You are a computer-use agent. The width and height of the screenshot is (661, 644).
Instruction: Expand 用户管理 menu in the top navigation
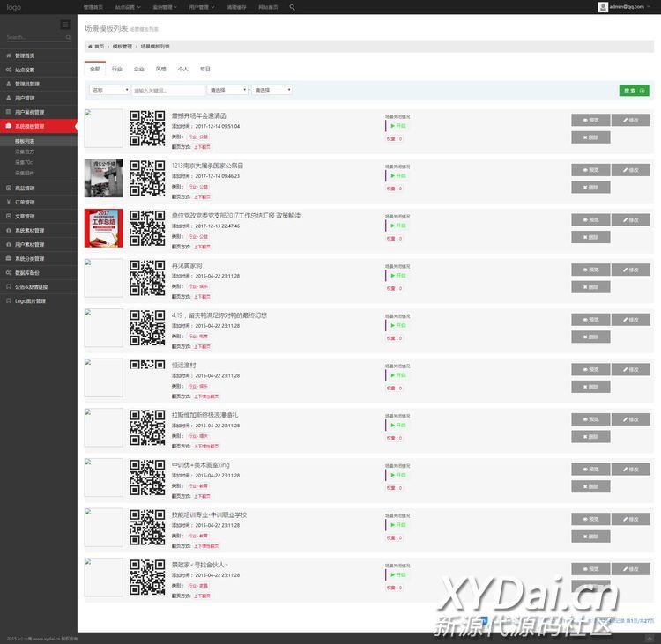[x=202, y=7]
